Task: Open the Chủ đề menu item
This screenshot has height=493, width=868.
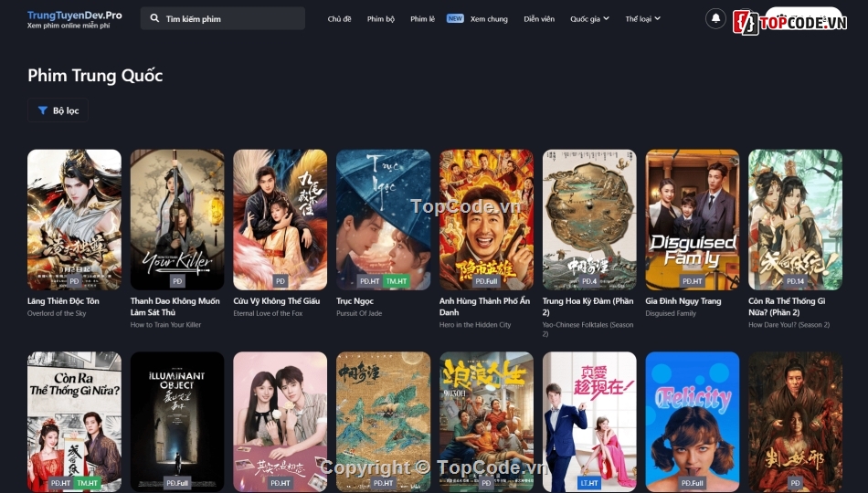Action: [x=339, y=18]
